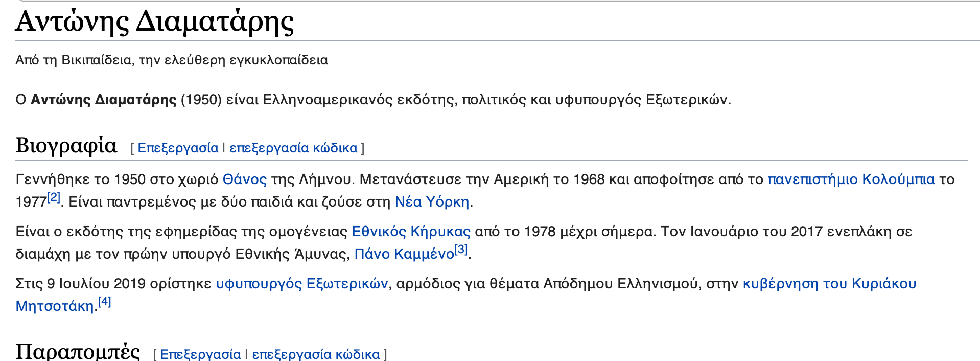Click the Παραπομπές section heading

[x=78, y=352]
